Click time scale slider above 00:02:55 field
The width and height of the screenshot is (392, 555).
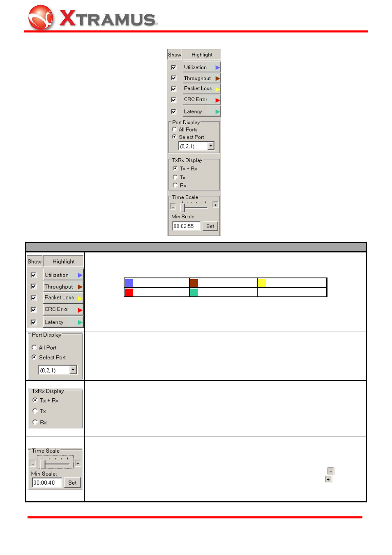coord(194,207)
